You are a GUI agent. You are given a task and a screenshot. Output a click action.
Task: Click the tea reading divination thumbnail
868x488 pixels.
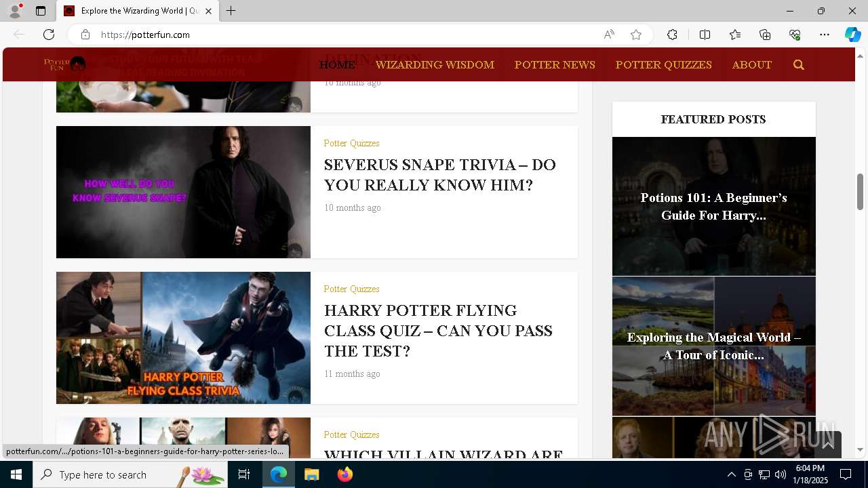183,97
